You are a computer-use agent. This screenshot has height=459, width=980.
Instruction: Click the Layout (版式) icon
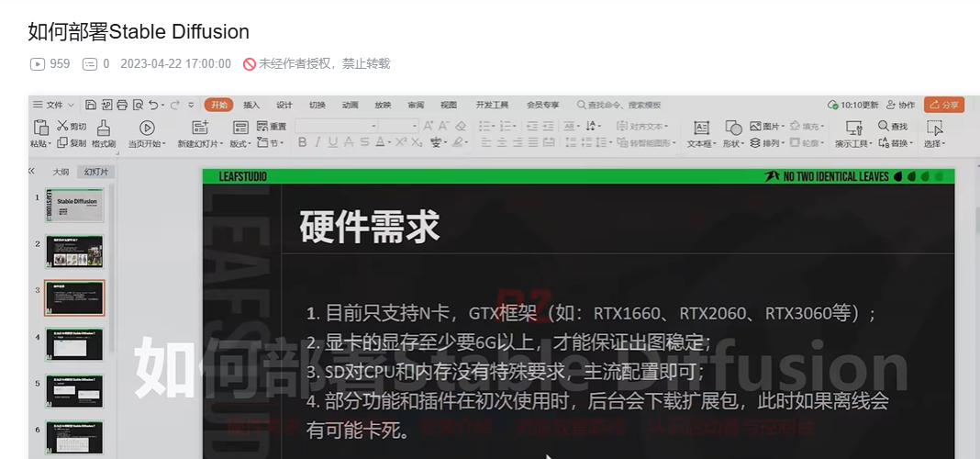click(x=240, y=128)
